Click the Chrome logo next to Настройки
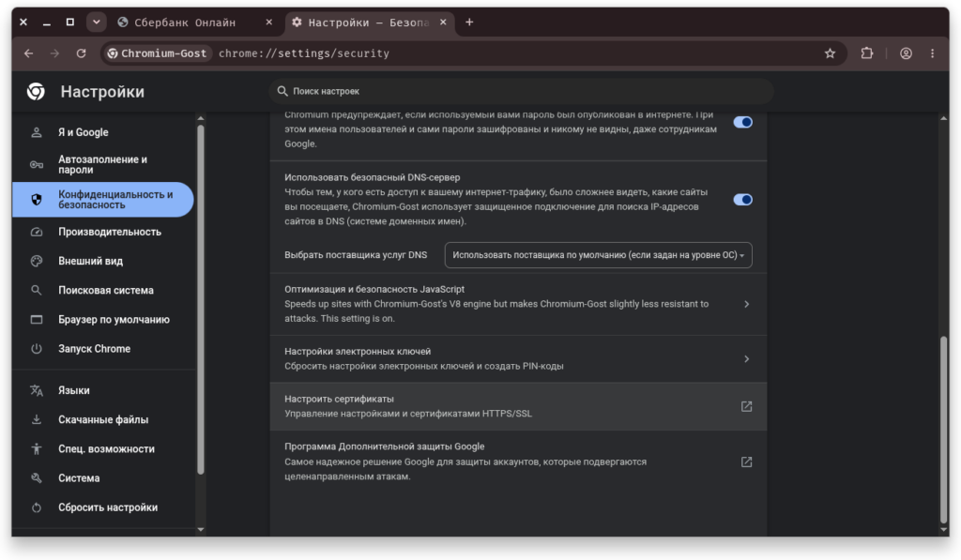Image resolution: width=961 pixels, height=560 pixels. point(36,91)
